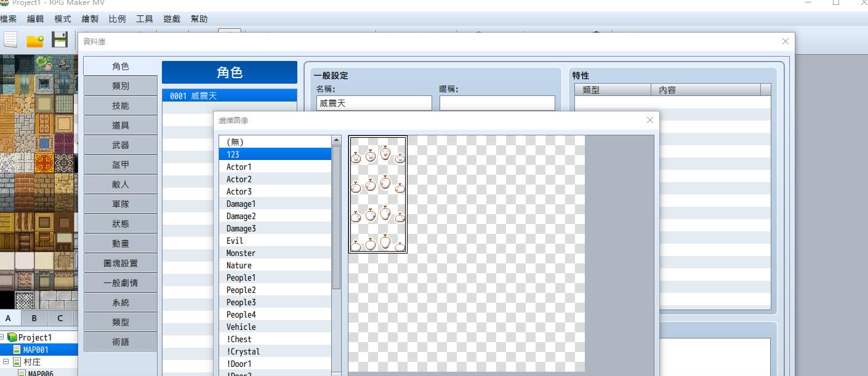Open the 比例 menu
Screen dimensions: 868x376
click(117, 19)
